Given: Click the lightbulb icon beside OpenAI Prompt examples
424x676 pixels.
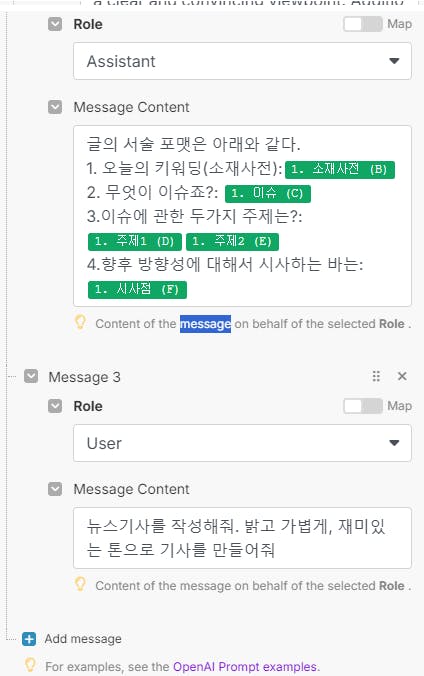Looking at the screenshot, I should (30, 665).
